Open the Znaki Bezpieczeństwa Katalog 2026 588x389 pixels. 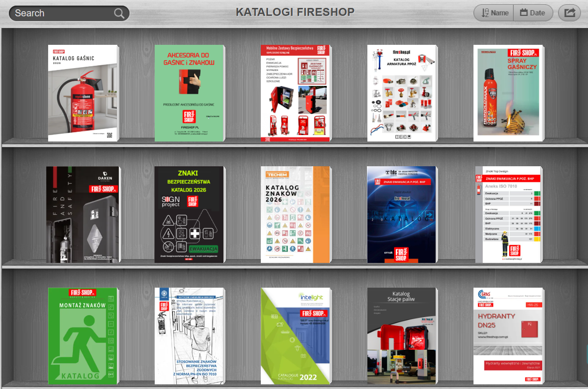click(x=189, y=214)
